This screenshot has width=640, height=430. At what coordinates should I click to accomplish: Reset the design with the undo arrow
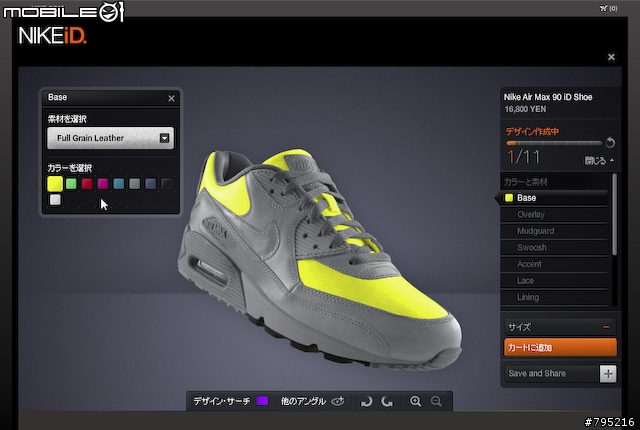tap(610, 142)
